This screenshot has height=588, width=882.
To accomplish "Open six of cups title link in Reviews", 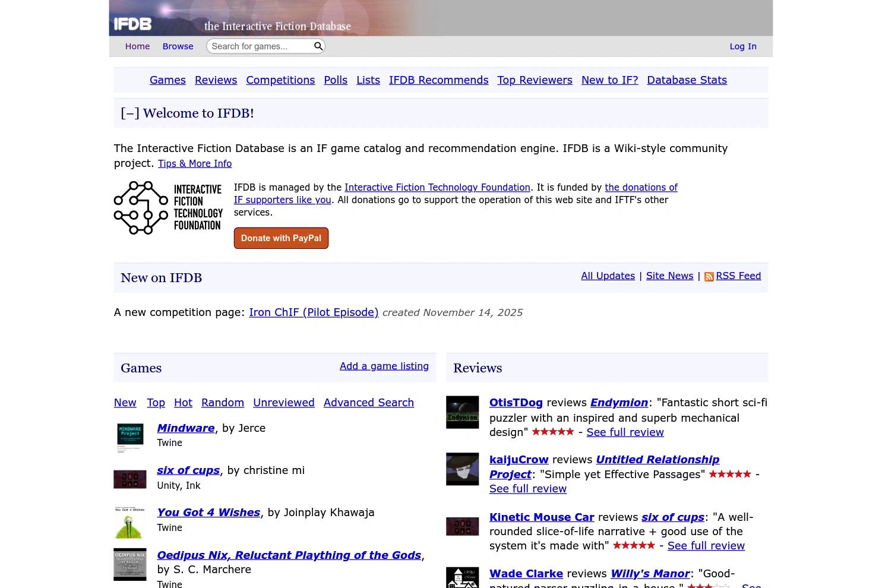I will click(x=673, y=517).
